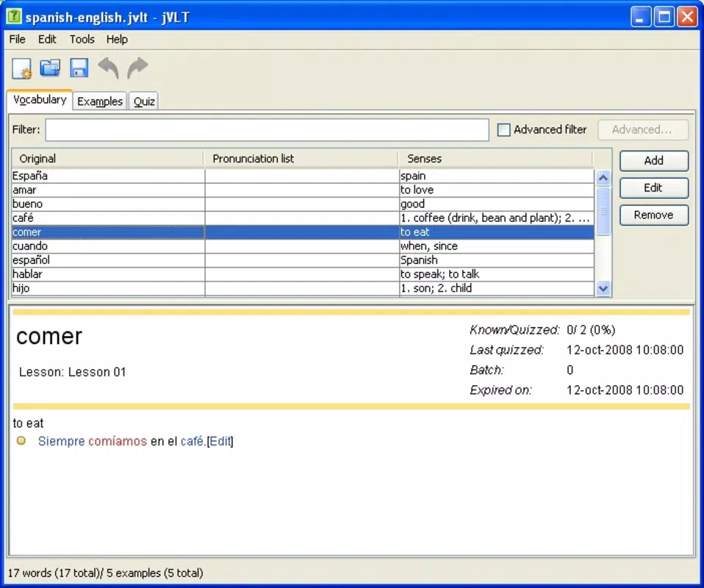Click the 'to eat' sense of comer row

(497, 232)
